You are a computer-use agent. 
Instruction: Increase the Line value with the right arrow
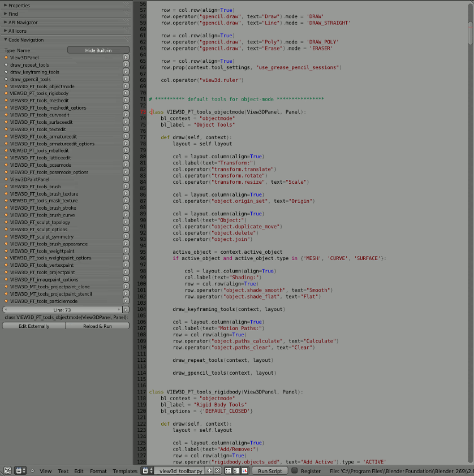coord(119,310)
